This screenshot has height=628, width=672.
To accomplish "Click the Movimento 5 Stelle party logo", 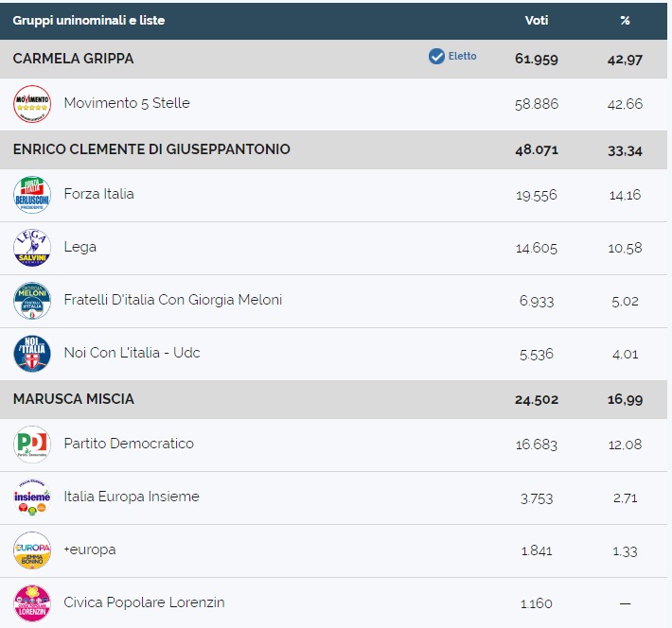I will point(32,104).
